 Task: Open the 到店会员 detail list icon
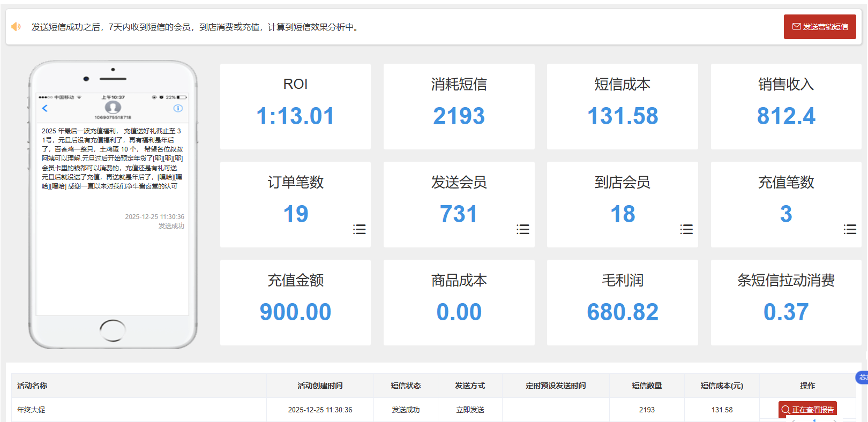(686, 229)
